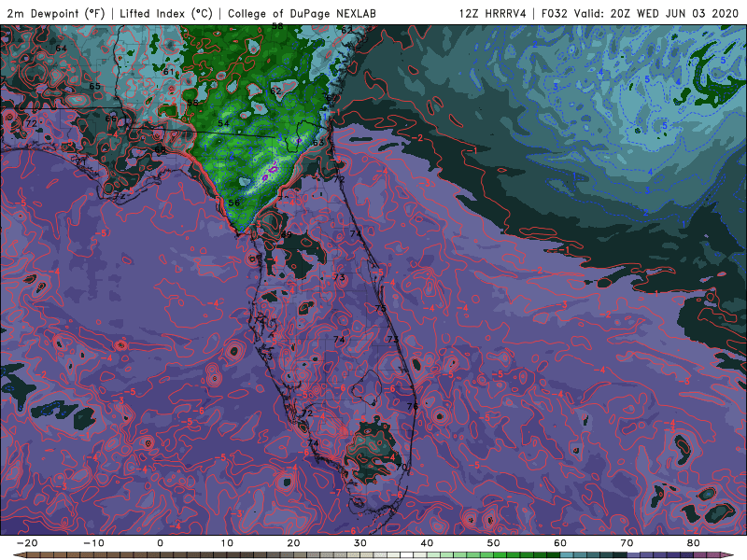This screenshot has height=560, width=747.
Task: Click the 50 label on the color scale
Action: 494,543
